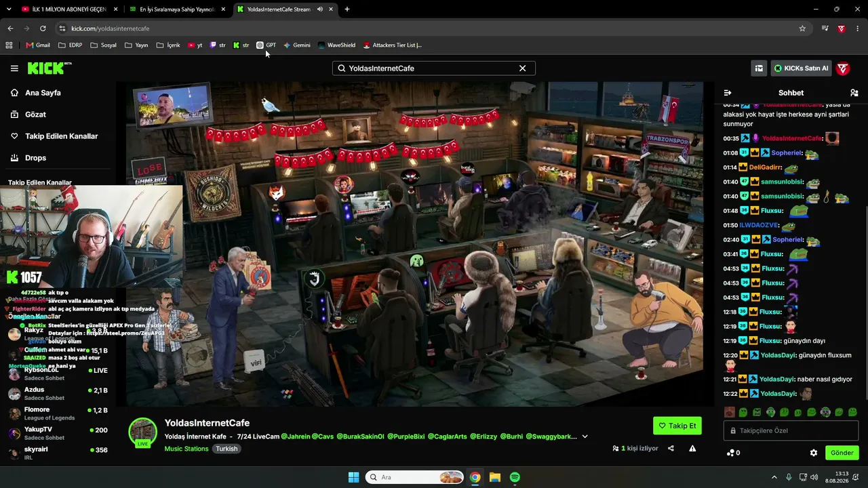Expand the stream title chevron
This screenshot has width=868, height=488.
click(585, 436)
